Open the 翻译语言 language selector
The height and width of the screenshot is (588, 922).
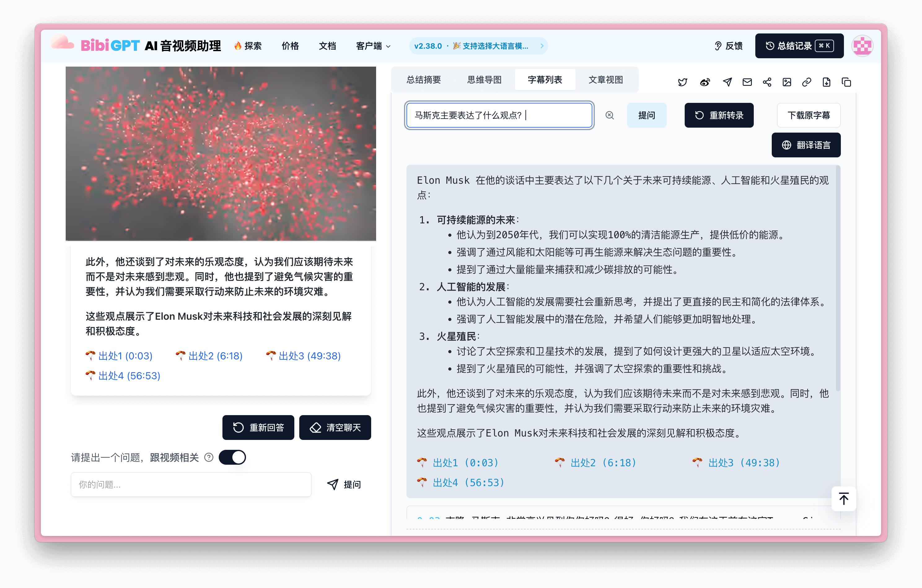coord(806,145)
